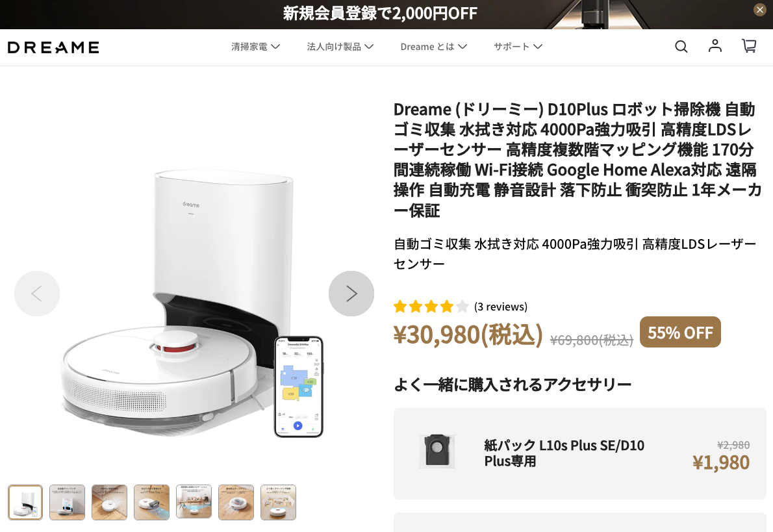Open the search icon in header

pyautogui.click(x=681, y=46)
